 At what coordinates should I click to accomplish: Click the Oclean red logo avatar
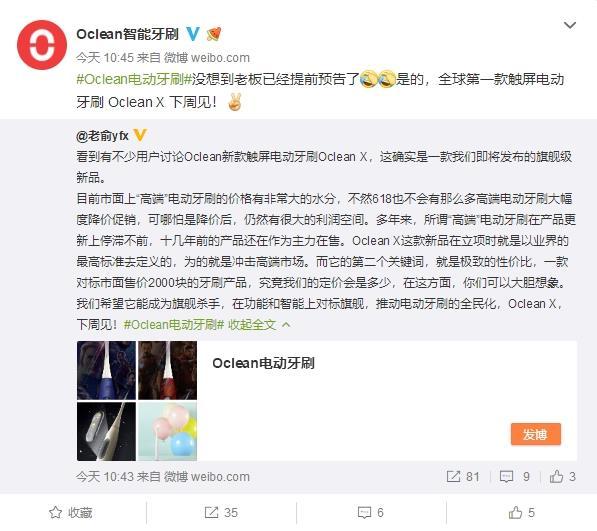42,45
